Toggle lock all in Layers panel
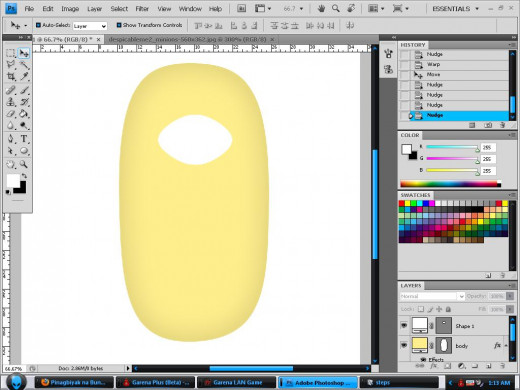 448,309
